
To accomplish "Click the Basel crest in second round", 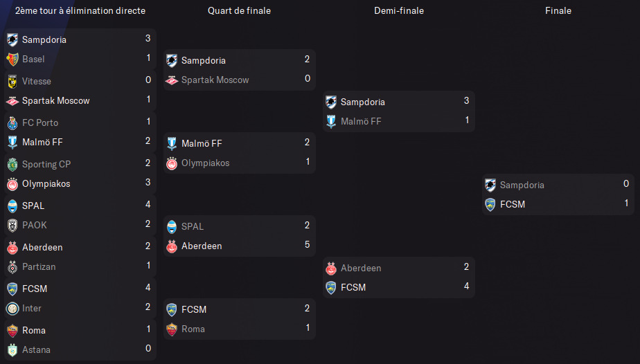I will point(12,60).
